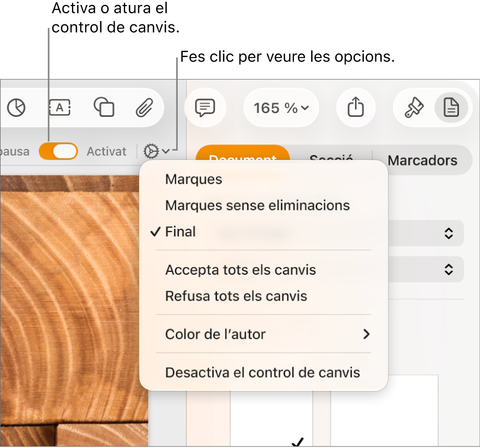Viewport: 480px width, 448px height.
Task: Switch to the Secció tab
Action: 331,155
